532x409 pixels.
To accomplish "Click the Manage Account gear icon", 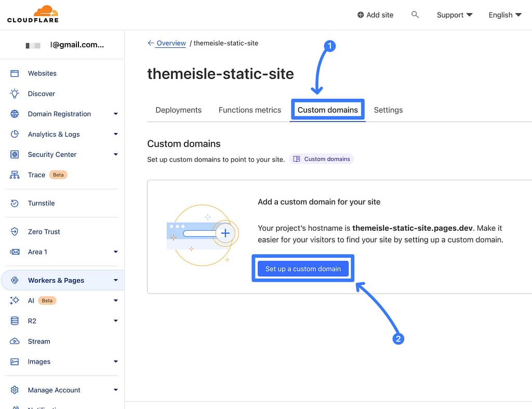I will coord(15,390).
